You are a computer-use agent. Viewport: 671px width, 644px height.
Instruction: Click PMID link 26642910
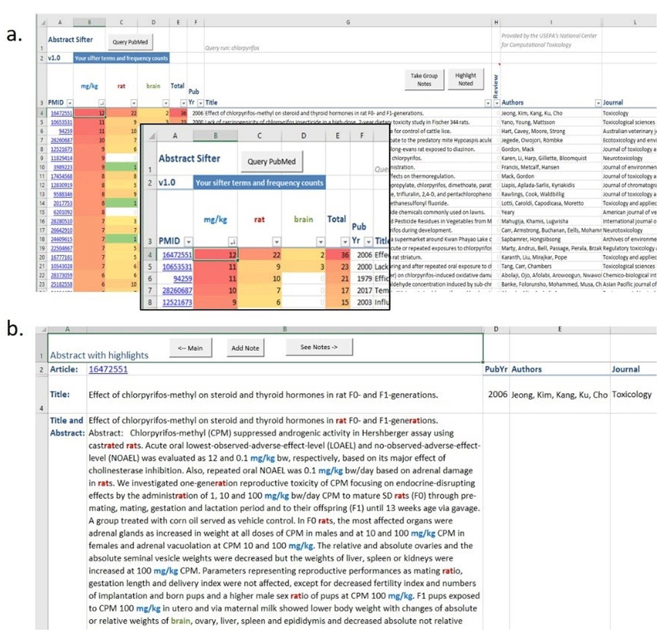tap(62, 230)
